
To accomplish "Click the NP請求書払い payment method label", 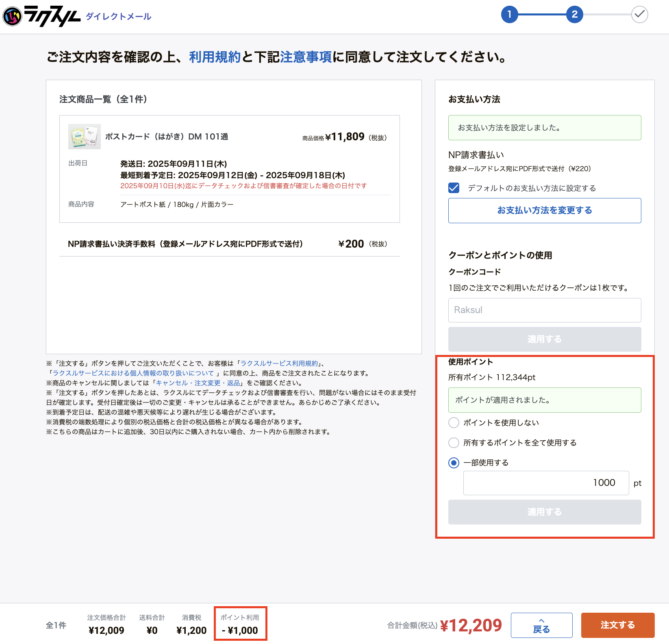I will click(x=476, y=155).
